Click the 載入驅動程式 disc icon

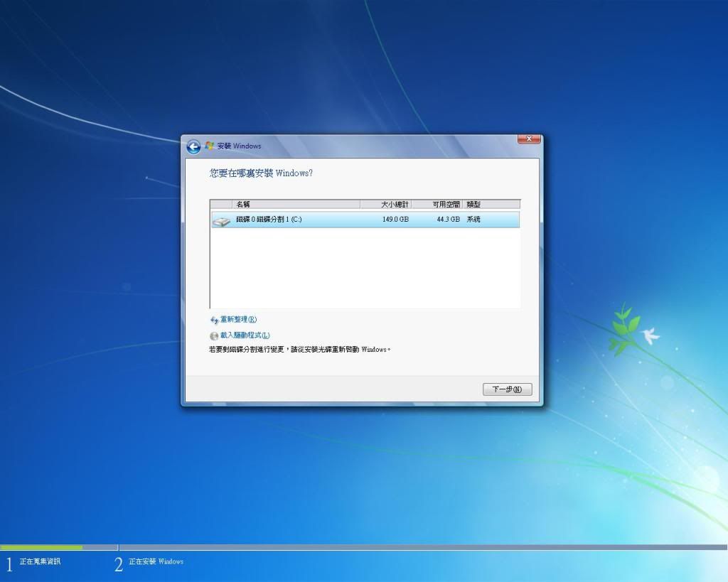coord(214,335)
